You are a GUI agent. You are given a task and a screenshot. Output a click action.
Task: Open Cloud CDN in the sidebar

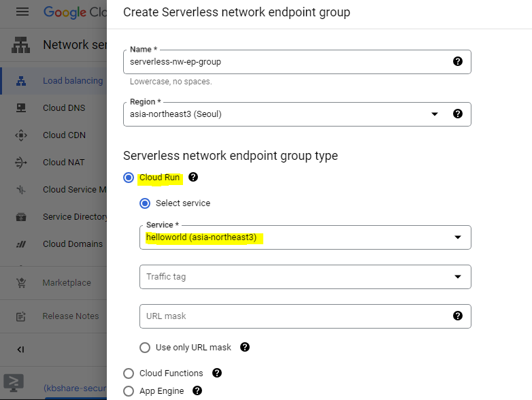64,135
